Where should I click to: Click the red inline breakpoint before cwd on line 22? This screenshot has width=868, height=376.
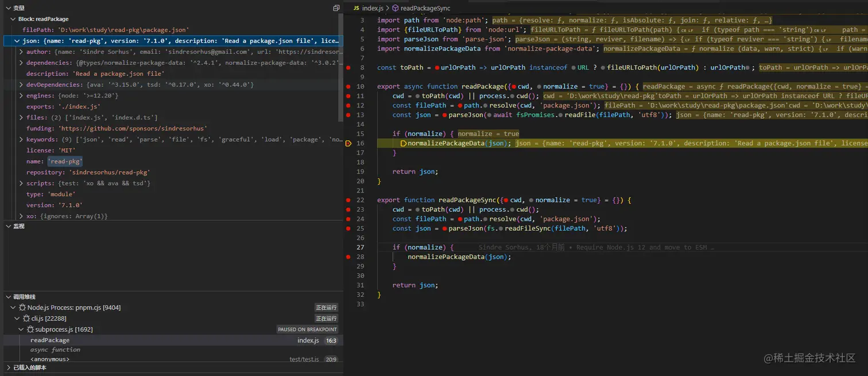point(506,200)
